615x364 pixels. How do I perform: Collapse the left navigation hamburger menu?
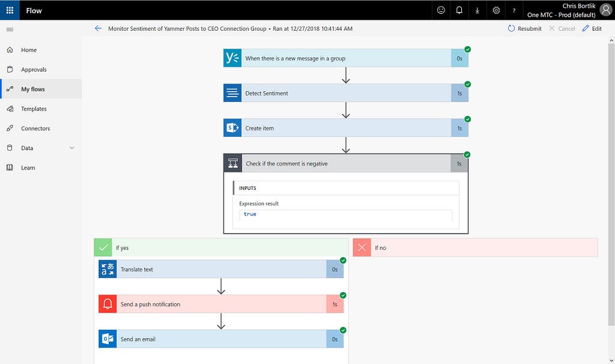pos(10,29)
